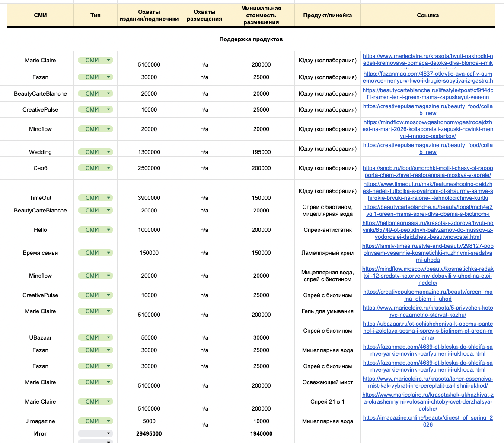The width and height of the screenshot is (504, 443).
Task: Open the mindflow.moscow gastronomy link
Action: coord(428,129)
